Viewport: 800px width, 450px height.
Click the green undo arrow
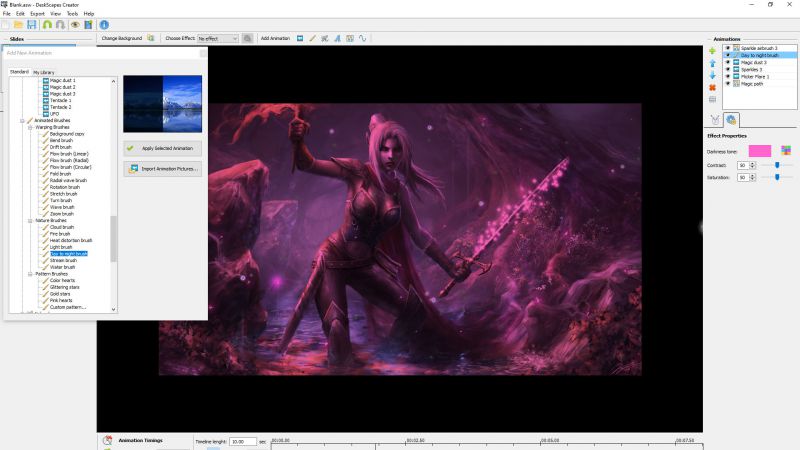(47, 24)
